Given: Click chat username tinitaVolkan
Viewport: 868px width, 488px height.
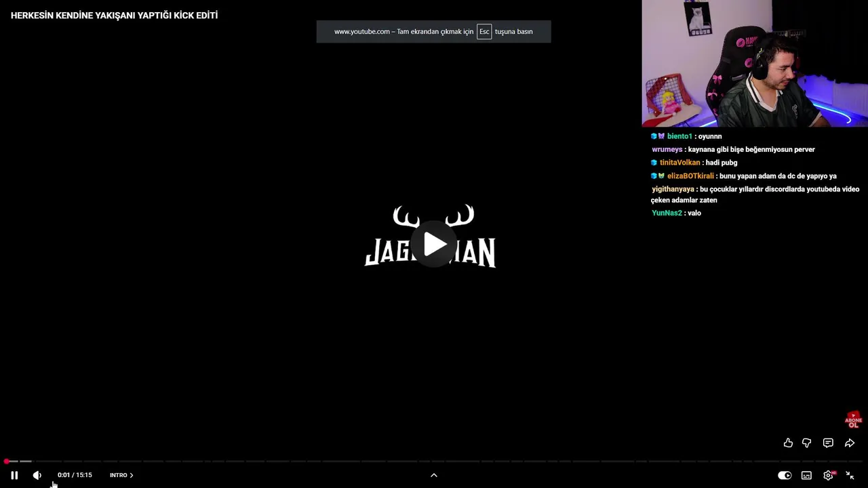Looking at the screenshot, I should [x=679, y=163].
